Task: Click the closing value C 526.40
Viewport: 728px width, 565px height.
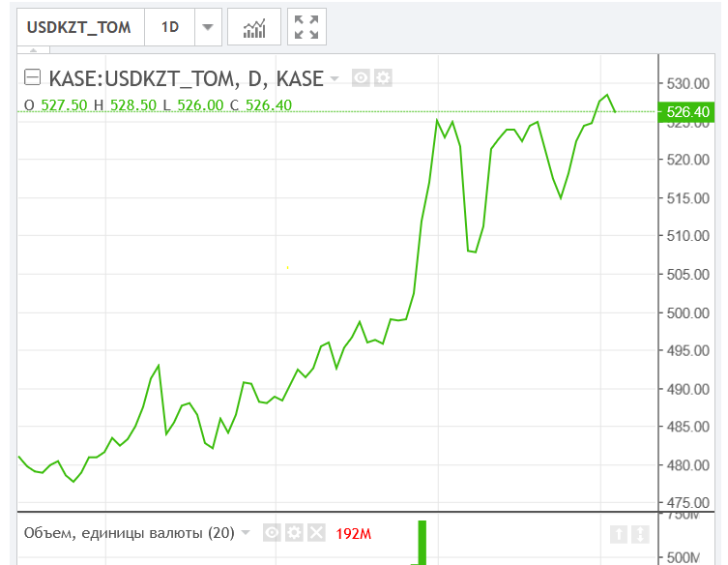Action: pos(261,105)
